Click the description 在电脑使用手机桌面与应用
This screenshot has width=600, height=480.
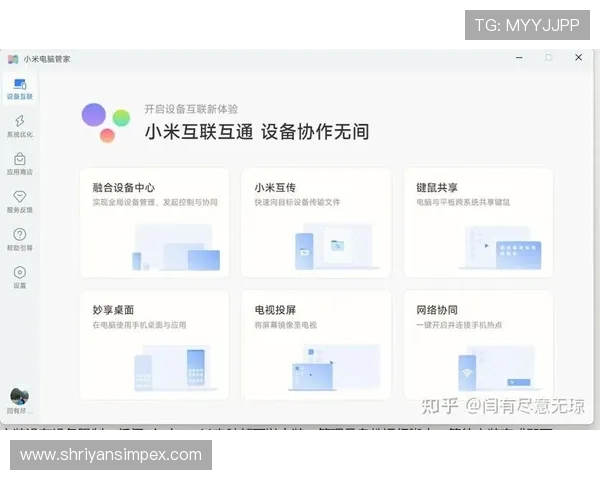pos(139,325)
